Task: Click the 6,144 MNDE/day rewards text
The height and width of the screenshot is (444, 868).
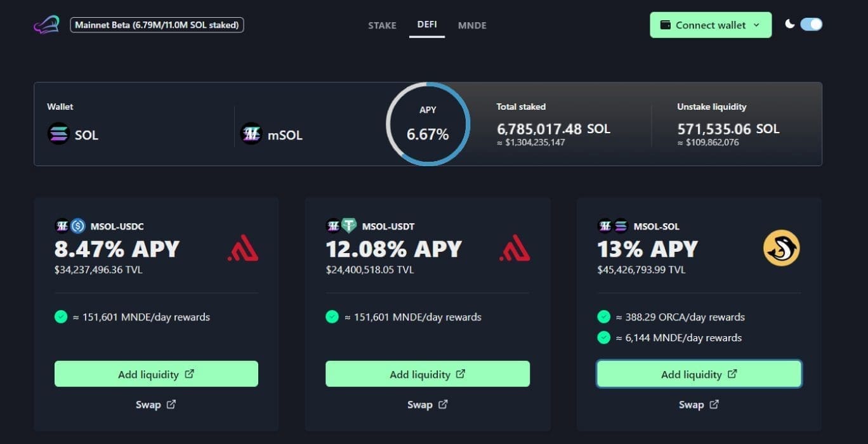Action: click(x=679, y=338)
